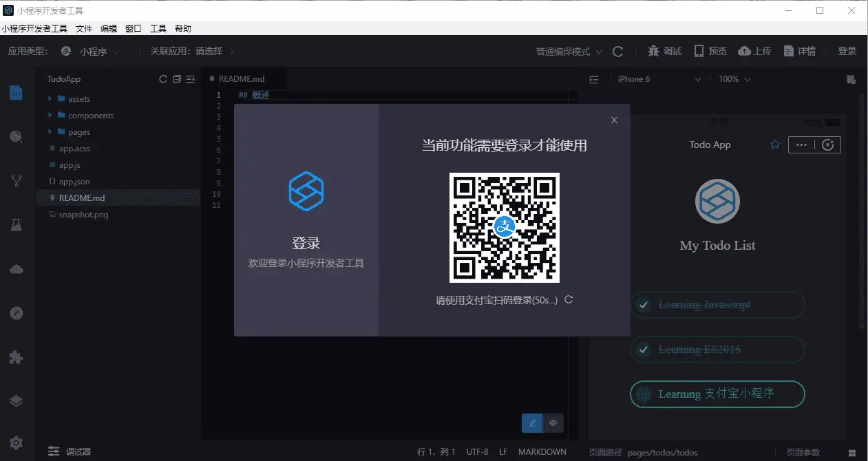Hide the file tree panel icon
Screen dimensions: 868x461
tap(191, 79)
